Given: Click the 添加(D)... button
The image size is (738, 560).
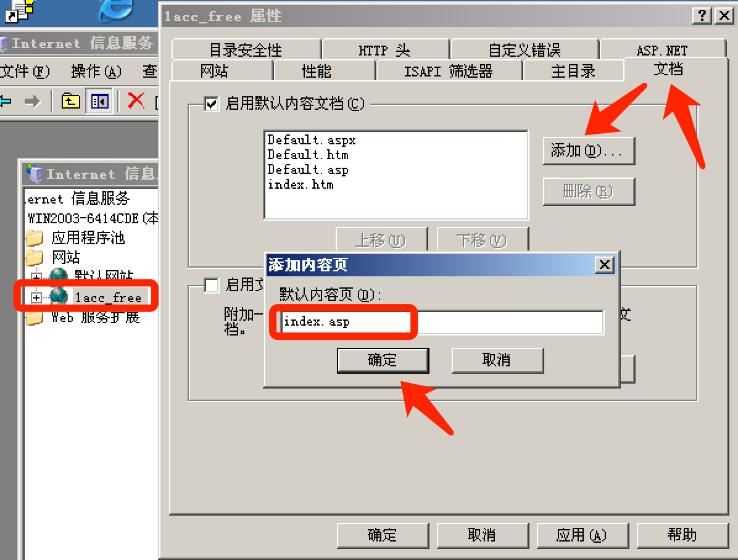Looking at the screenshot, I should pos(589,150).
